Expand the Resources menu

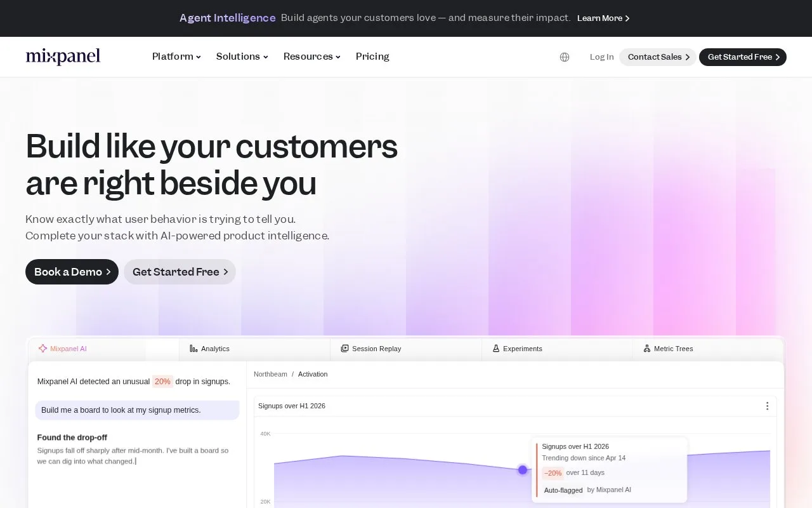311,57
